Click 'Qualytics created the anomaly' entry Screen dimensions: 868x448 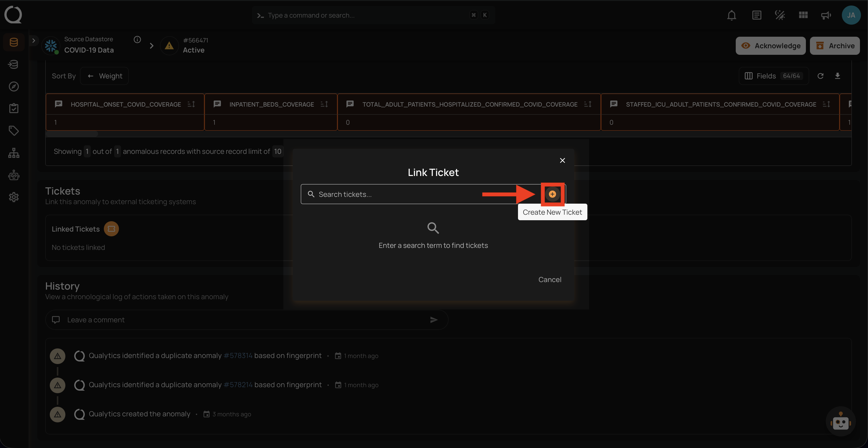pyautogui.click(x=140, y=414)
